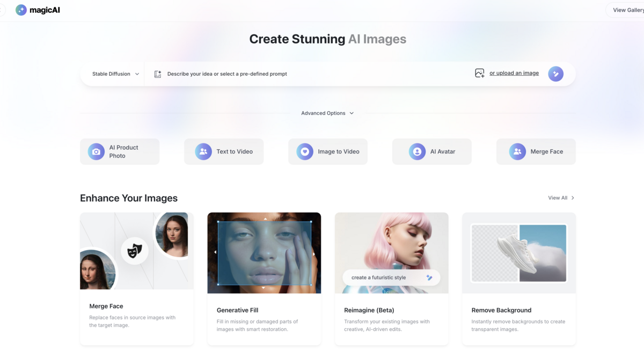Click 'Fill in missing or damaged parts' description
644x356 pixels.
coord(257,325)
